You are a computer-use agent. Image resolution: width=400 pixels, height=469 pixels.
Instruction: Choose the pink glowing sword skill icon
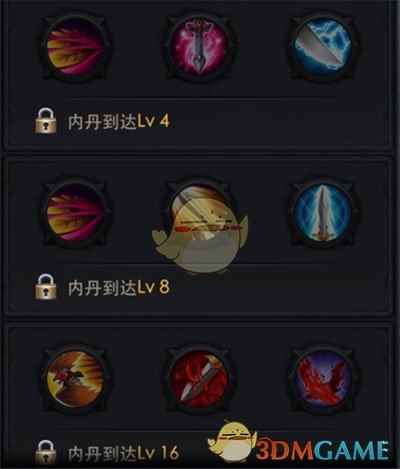click(199, 48)
